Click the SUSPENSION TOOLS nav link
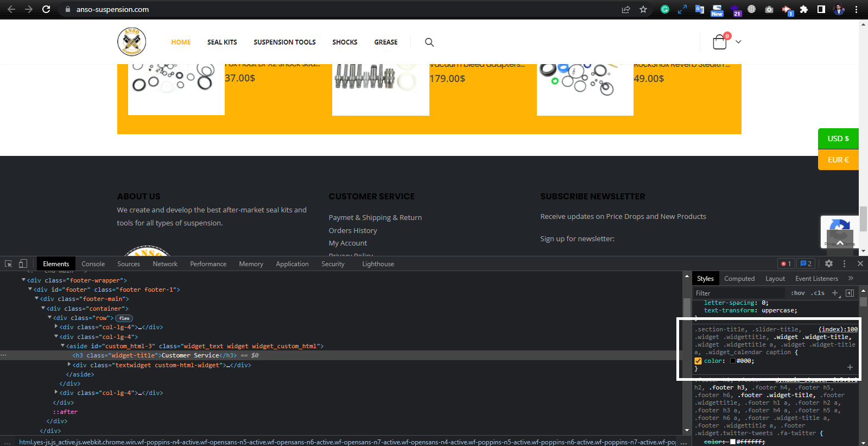 [284, 42]
